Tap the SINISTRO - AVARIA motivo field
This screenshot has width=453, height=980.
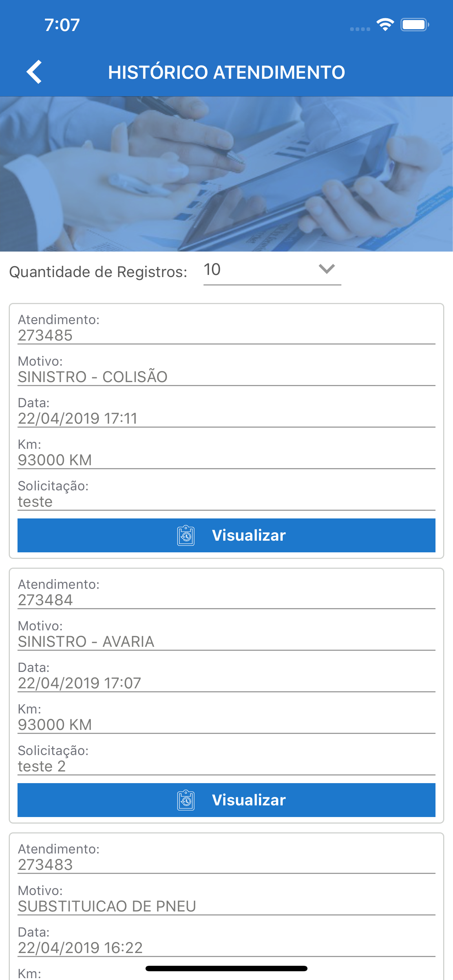pyautogui.click(x=226, y=641)
